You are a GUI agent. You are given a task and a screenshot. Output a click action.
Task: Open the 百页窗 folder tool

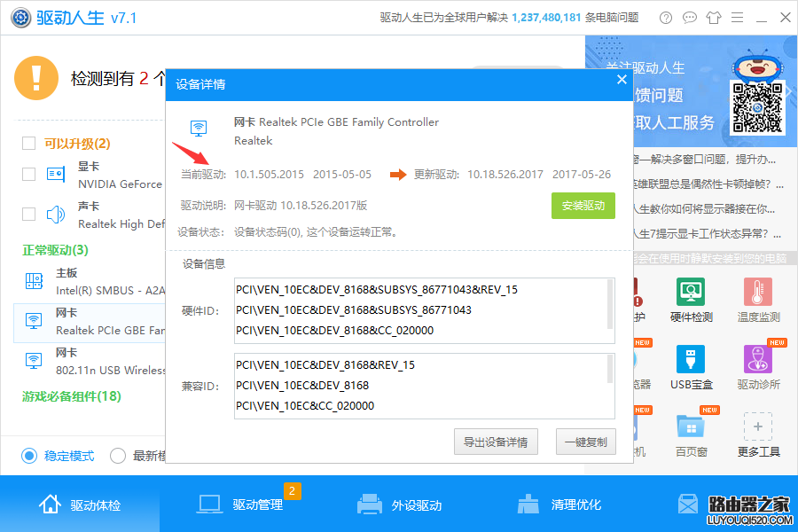click(691, 434)
